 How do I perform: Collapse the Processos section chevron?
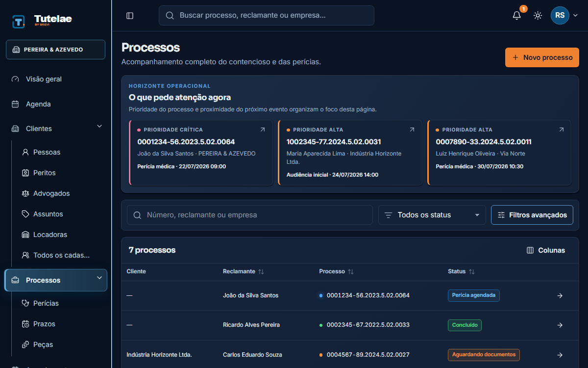coord(99,278)
